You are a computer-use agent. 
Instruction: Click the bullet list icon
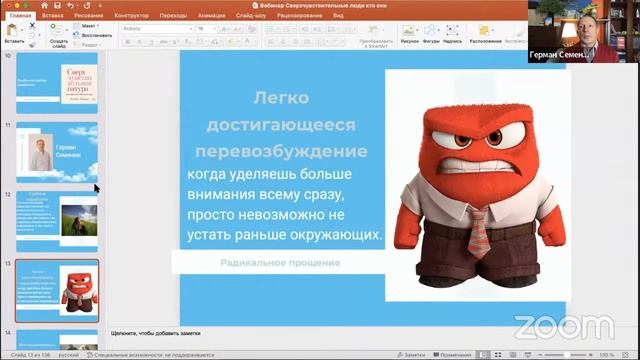271,29
